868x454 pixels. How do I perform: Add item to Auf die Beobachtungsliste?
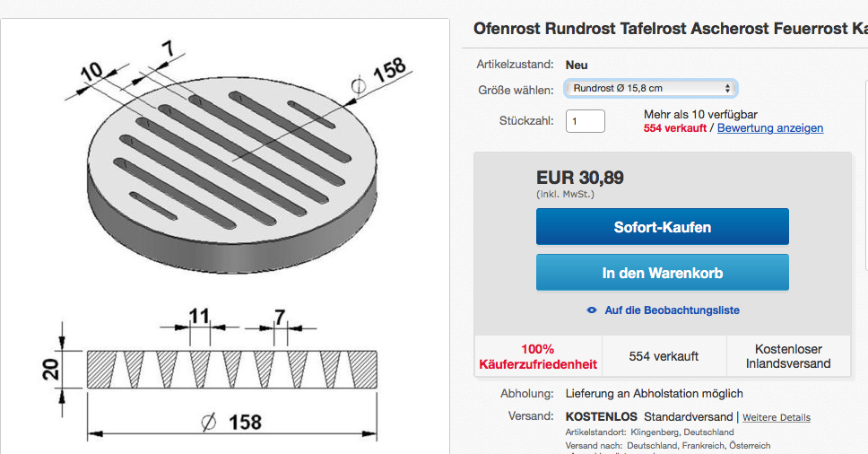(672, 310)
